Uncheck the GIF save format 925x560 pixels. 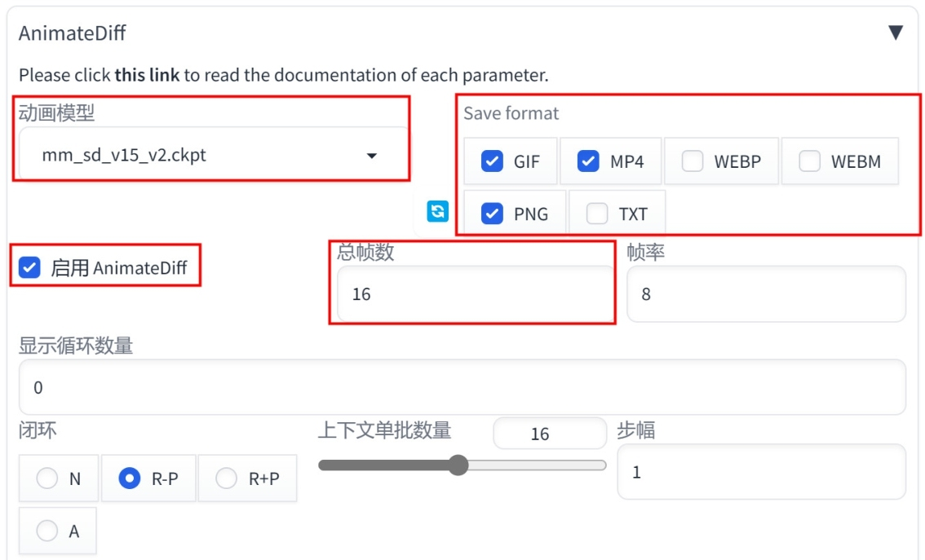click(x=492, y=161)
